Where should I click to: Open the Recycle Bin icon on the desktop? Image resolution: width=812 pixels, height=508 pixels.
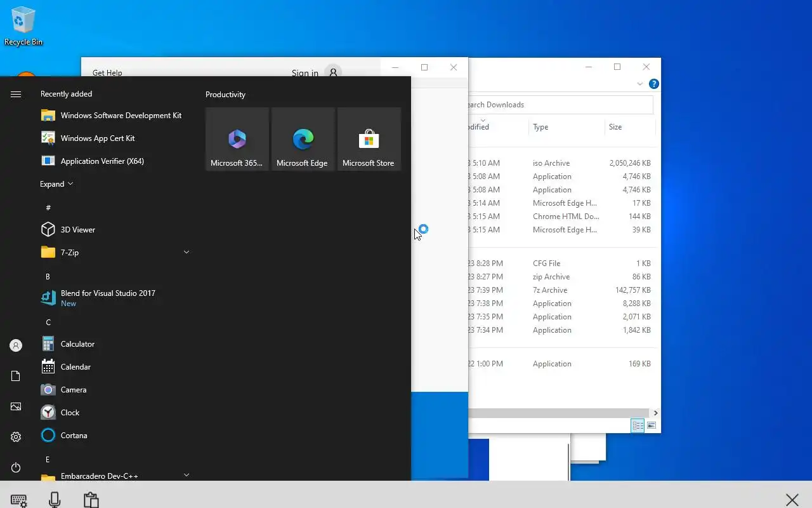[23, 26]
